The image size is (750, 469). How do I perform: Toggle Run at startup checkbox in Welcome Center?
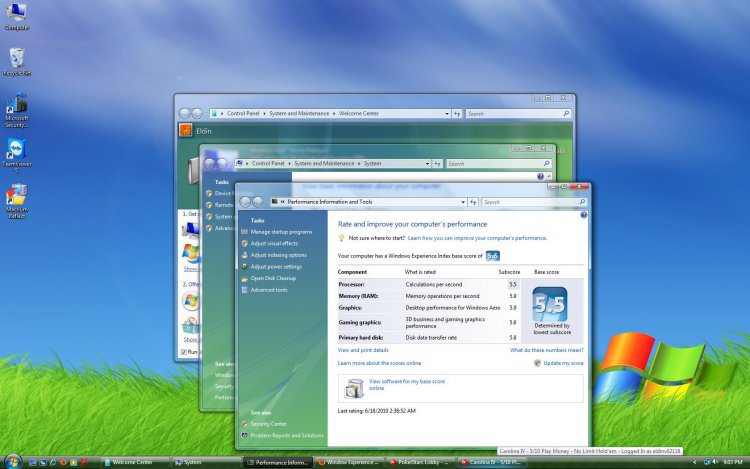(184, 352)
